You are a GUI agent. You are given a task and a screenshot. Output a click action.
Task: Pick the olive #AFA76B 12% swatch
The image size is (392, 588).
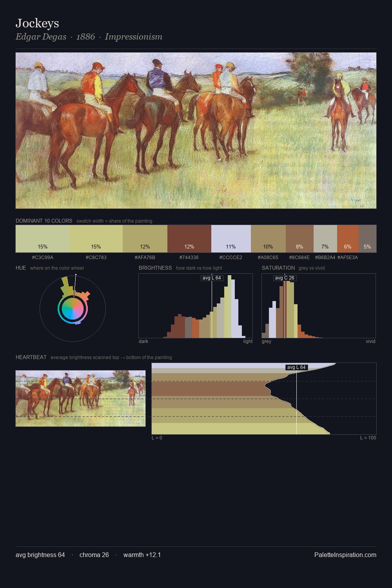coord(145,239)
